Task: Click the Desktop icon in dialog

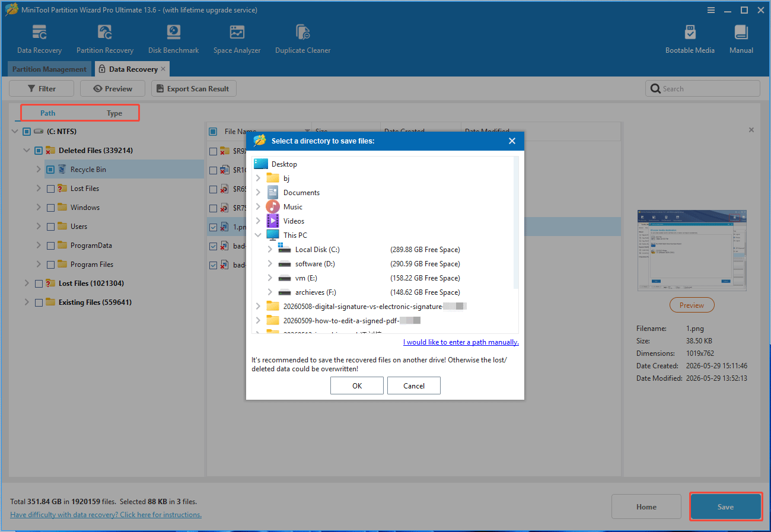Action: 261,164
